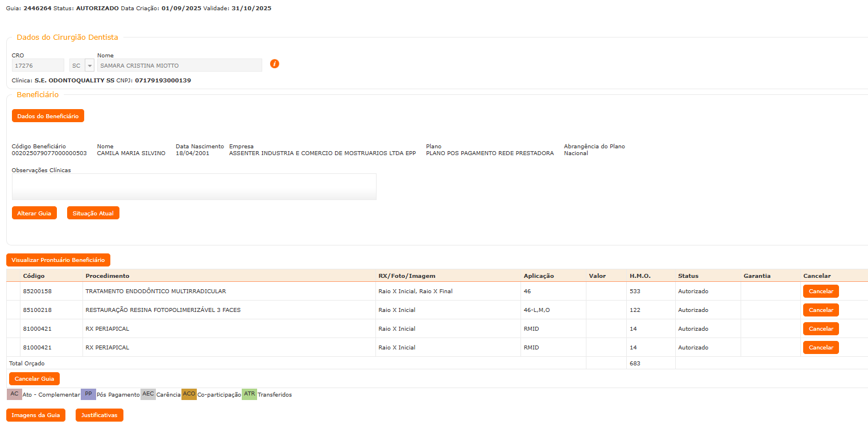The width and height of the screenshot is (868, 429).
Task: Cancel the second RX Periapical row
Action: [x=820, y=348]
